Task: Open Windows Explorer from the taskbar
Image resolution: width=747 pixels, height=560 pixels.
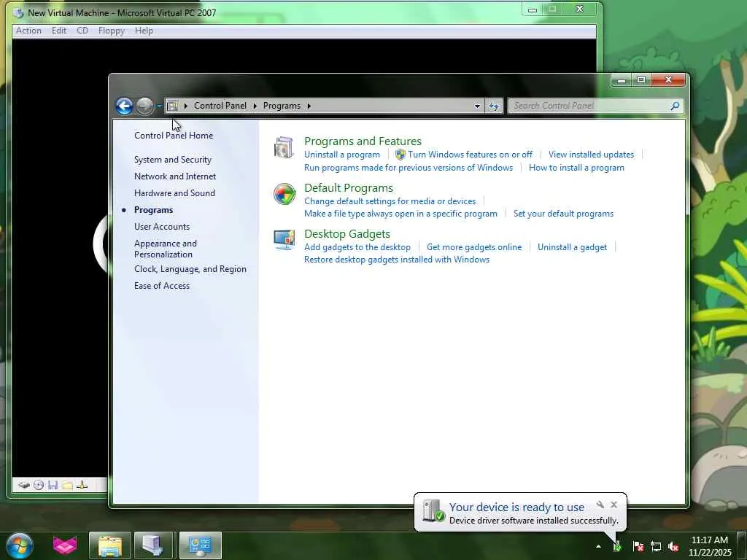Action: point(110,545)
